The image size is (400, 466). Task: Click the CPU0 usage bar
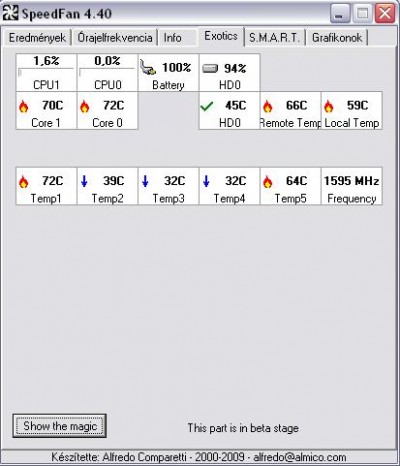click(107, 72)
